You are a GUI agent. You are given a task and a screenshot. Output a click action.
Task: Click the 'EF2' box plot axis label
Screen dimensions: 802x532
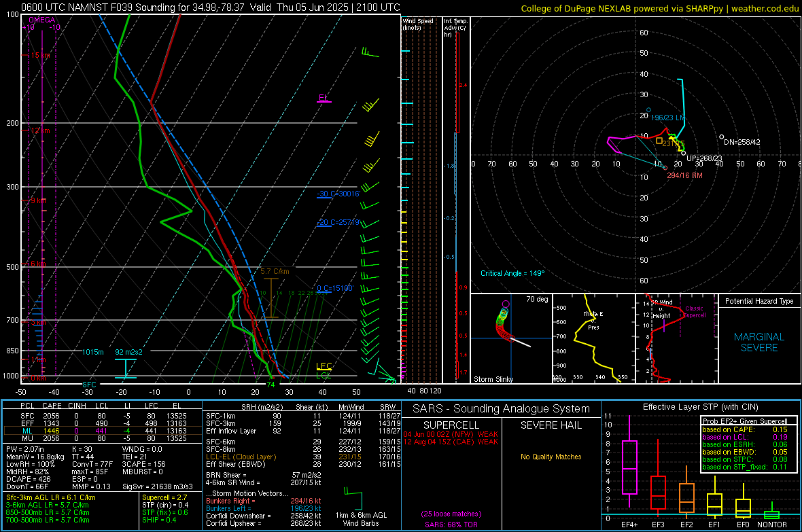pos(686,525)
